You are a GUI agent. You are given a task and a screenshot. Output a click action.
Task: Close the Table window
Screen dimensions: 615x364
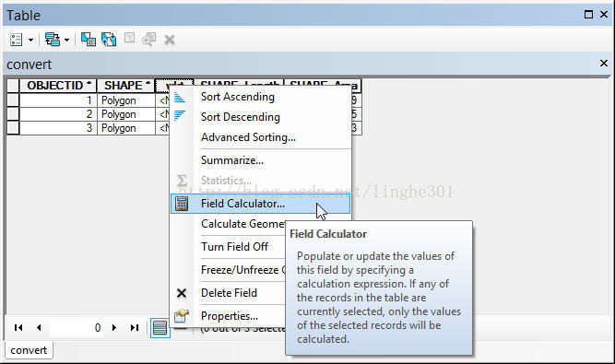tap(604, 15)
